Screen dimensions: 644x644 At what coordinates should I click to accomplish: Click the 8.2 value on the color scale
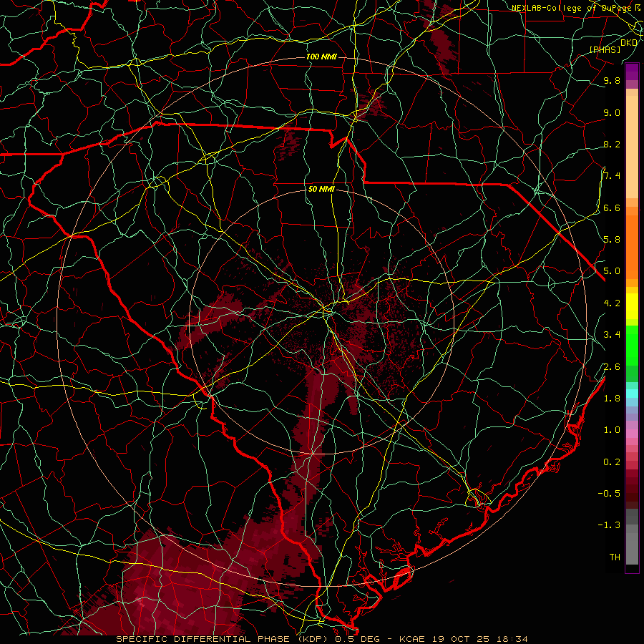(x=612, y=144)
